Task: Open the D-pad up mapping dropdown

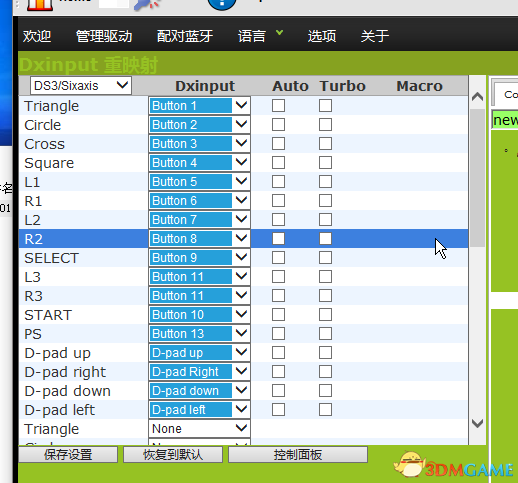Action: 199,353
